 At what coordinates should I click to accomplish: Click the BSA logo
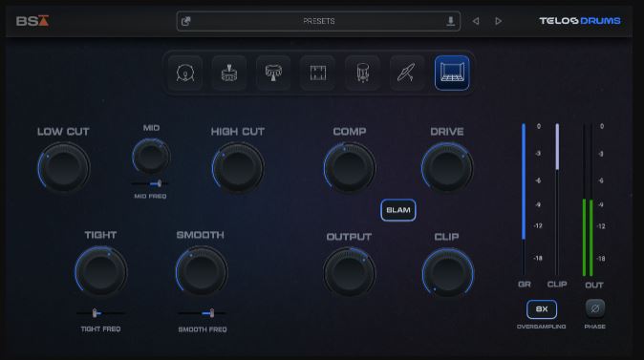(x=32, y=21)
